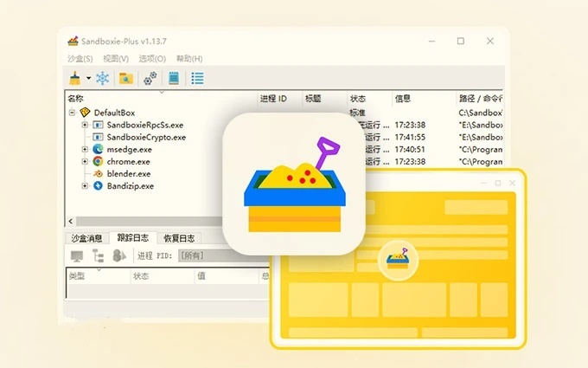Click the blender.exe Blender icon
588x368 pixels.
tap(98, 173)
